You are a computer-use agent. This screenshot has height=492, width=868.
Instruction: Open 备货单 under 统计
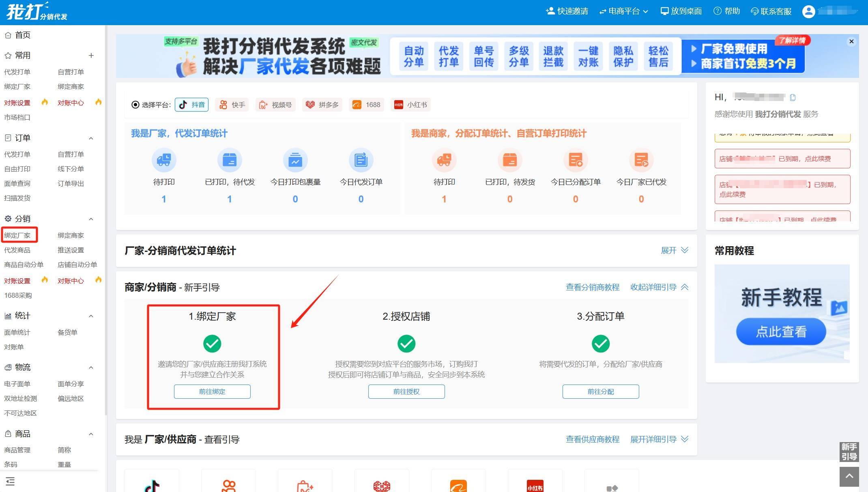[68, 333]
